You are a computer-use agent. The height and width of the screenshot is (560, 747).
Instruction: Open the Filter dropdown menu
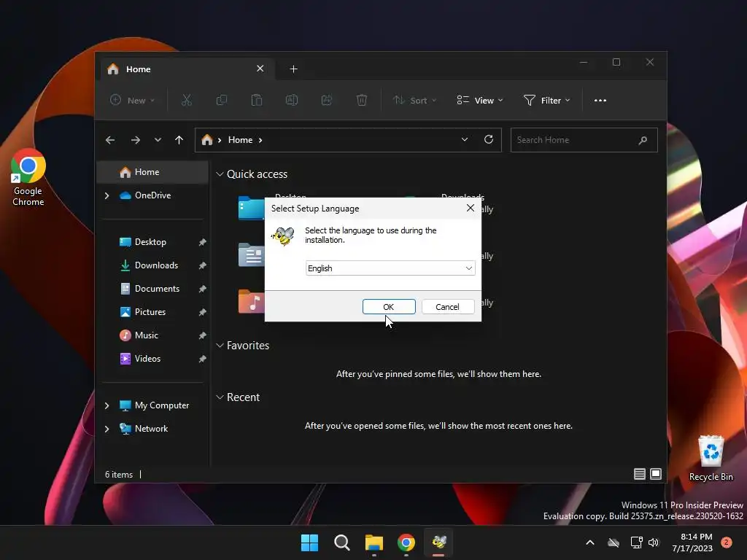[x=547, y=100]
